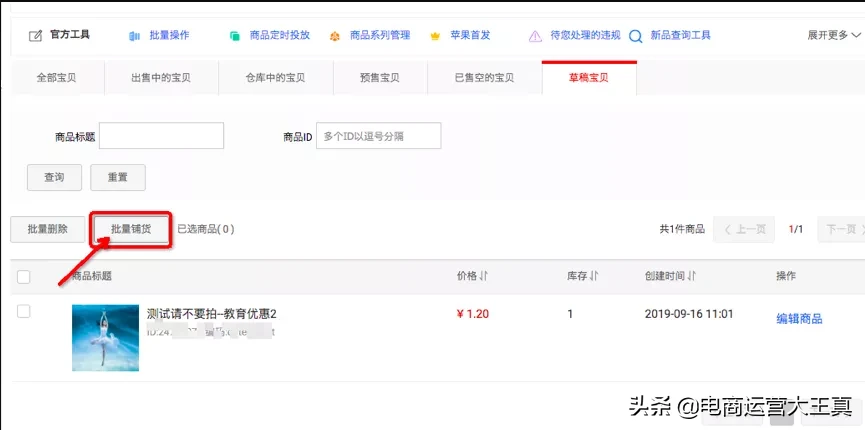Click the 官方工具 edit icon
This screenshot has height=430, width=865.
[36, 36]
